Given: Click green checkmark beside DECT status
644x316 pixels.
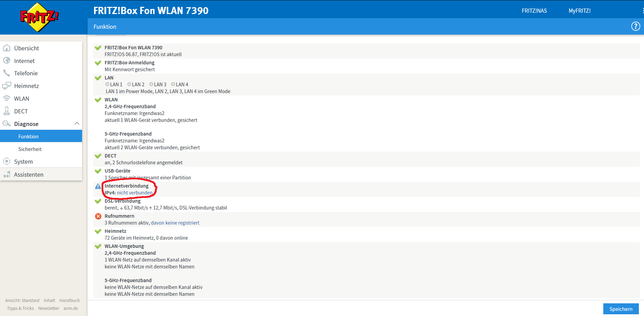Looking at the screenshot, I should [x=98, y=156].
